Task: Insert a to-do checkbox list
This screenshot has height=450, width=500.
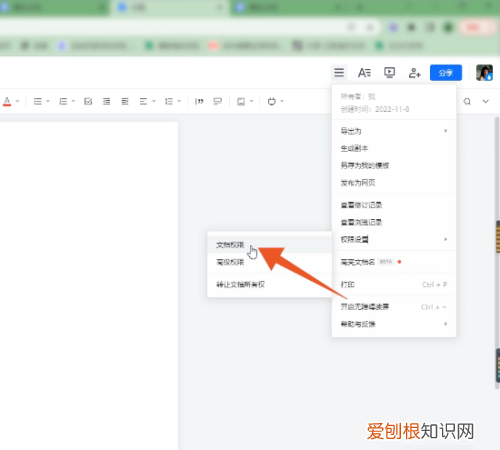Action: pyautogui.click(x=88, y=101)
